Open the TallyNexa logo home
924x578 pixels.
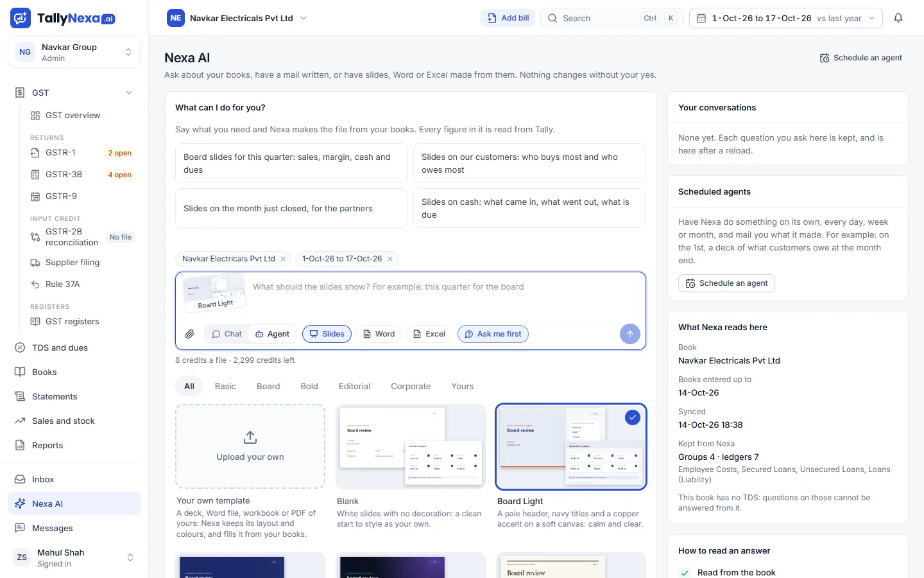(63, 18)
